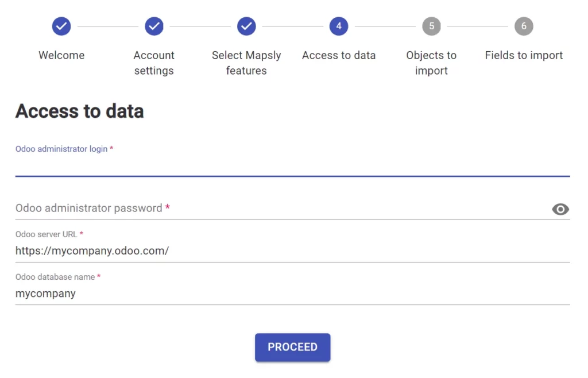This screenshot has height=378, width=588.
Task: Click the Access to data heading
Action: (79, 111)
